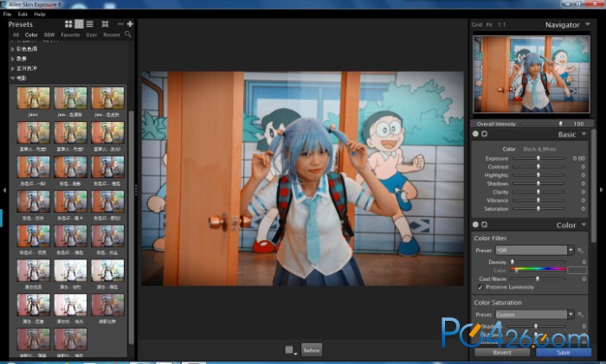The height and width of the screenshot is (364, 606).
Task: Switch presets to small thumbnail grid view
Action: tap(79, 24)
